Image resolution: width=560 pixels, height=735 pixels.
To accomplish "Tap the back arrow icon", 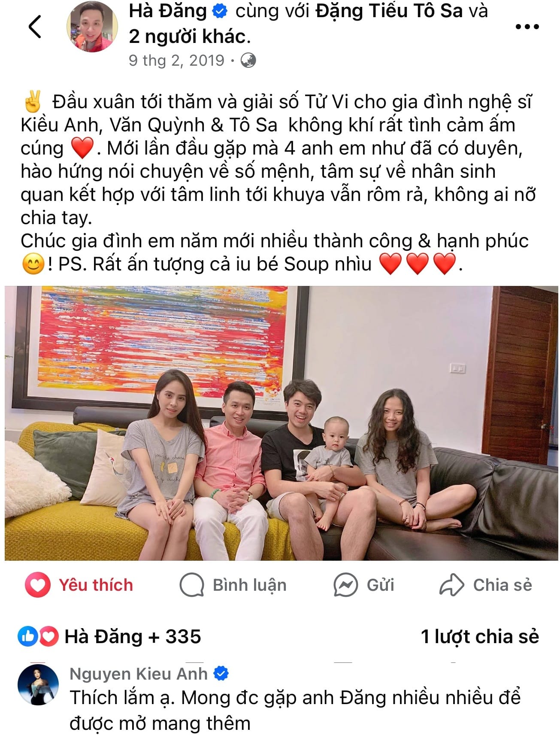I will pyautogui.click(x=35, y=27).
